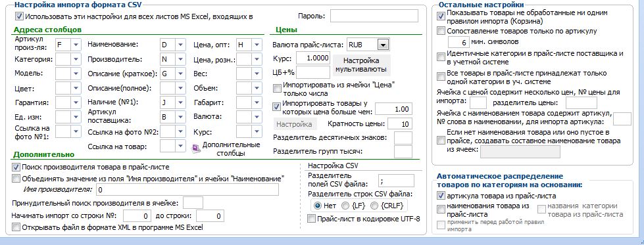Select the {LF} line separator radio button
Image resolution: width=644 pixels, height=245 pixels.
click(345, 205)
